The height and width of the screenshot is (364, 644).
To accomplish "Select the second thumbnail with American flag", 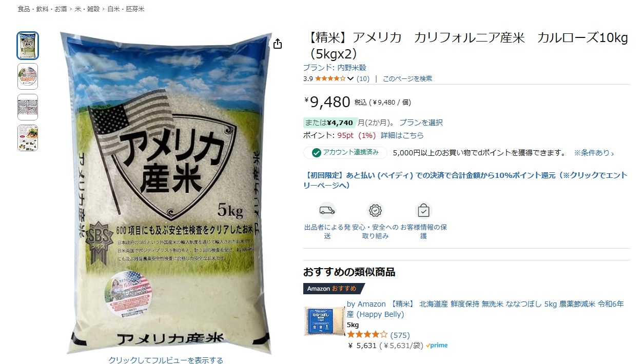I will pyautogui.click(x=28, y=76).
